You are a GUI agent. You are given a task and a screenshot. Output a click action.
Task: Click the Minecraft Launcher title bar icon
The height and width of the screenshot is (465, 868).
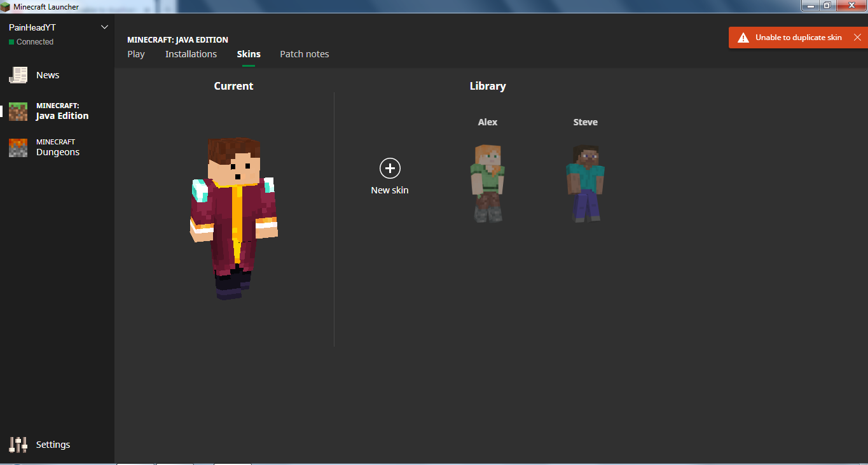[x=6, y=6]
